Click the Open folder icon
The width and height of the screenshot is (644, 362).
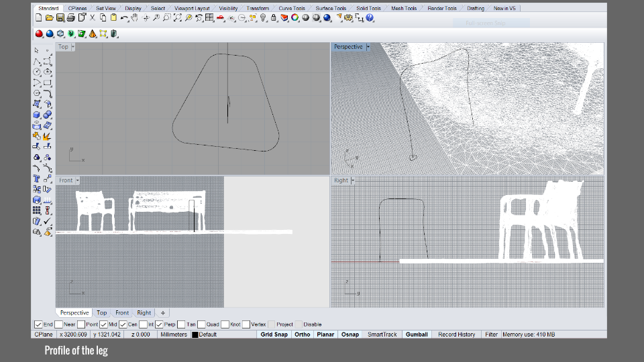(50, 17)
